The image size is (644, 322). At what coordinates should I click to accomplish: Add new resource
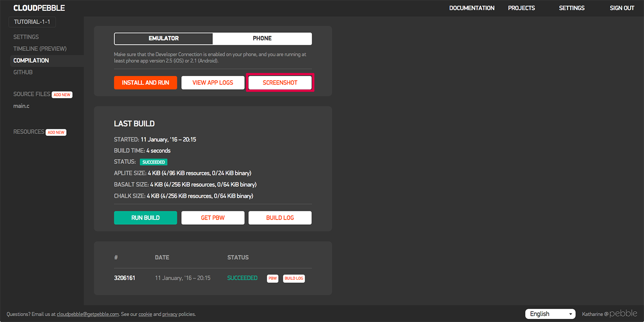56,133
